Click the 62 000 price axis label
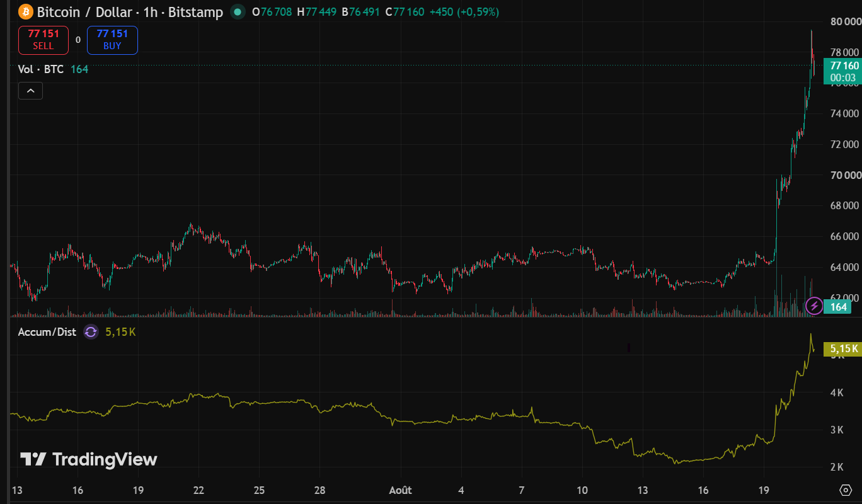The width and height of the screenshot is (862, 504). pos(845,297)
